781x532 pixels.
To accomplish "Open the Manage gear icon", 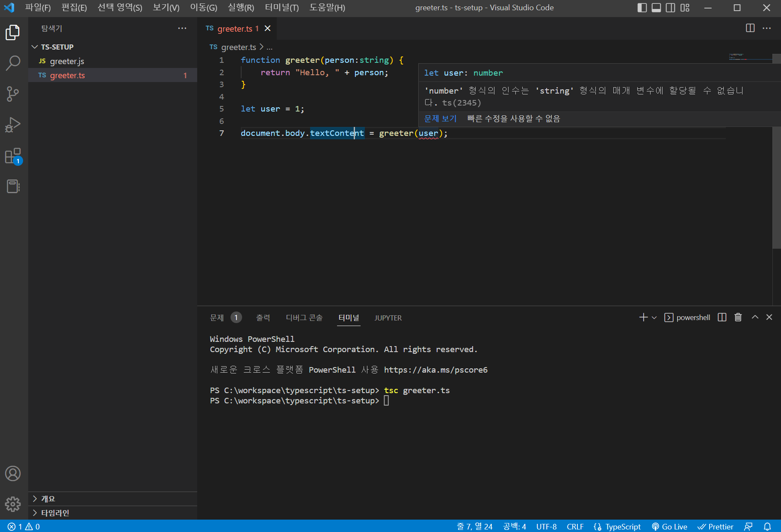I will click(13, 504).
